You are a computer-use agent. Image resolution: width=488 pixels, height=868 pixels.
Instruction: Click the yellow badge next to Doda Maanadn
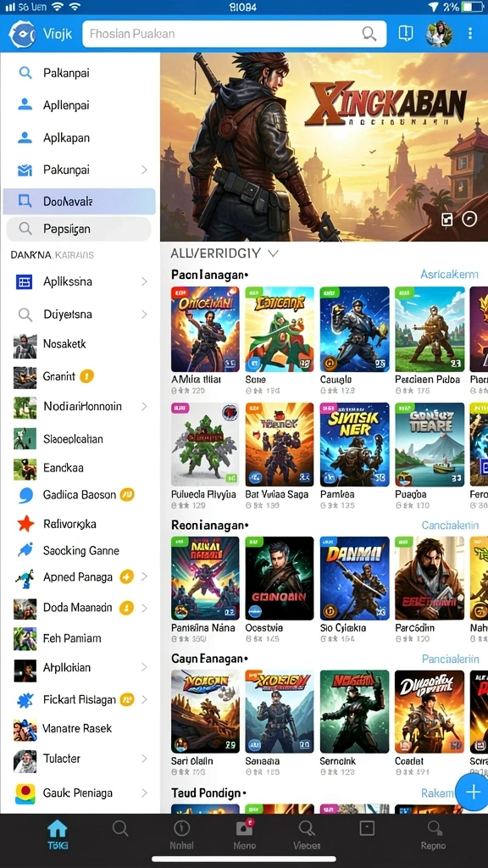click(126, 608)
